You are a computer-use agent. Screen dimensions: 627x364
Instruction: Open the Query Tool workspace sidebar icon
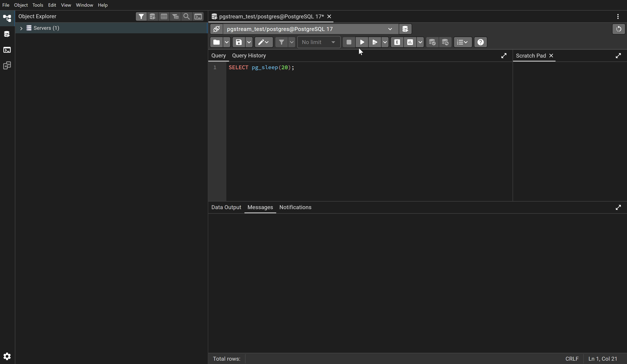7,34
